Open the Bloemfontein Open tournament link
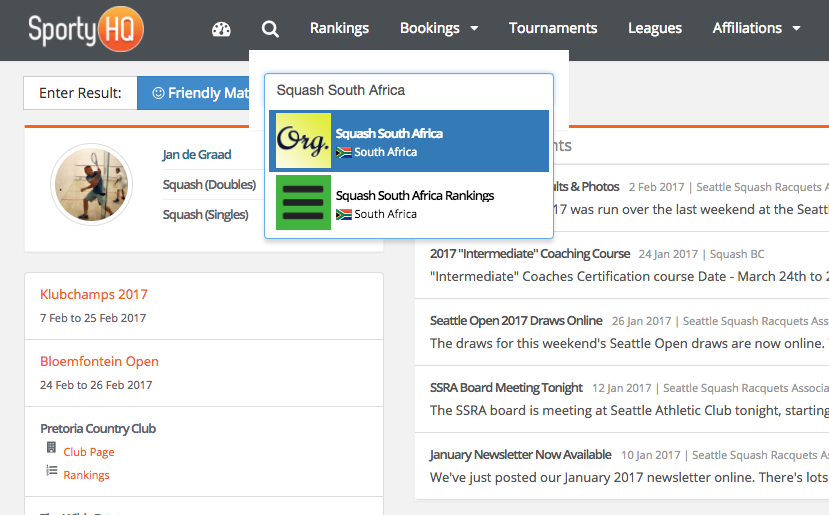This screenshot has height=515, width=829. click(99, 361)
